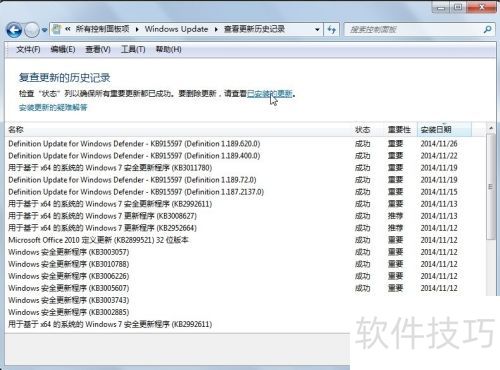Click install date 2014/11/22 cell
This screenshot has height=370, width=500.
click(439, 156)
